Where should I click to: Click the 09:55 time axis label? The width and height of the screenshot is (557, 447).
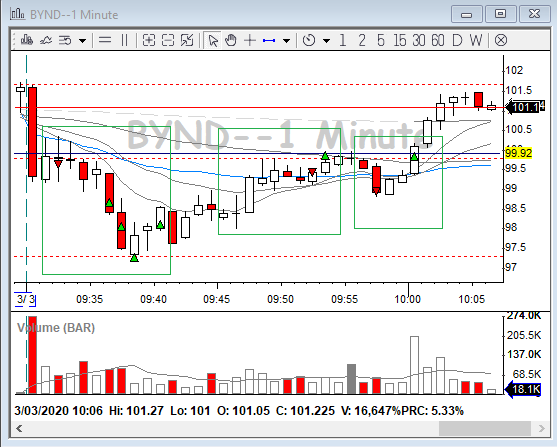coord(344,300)
